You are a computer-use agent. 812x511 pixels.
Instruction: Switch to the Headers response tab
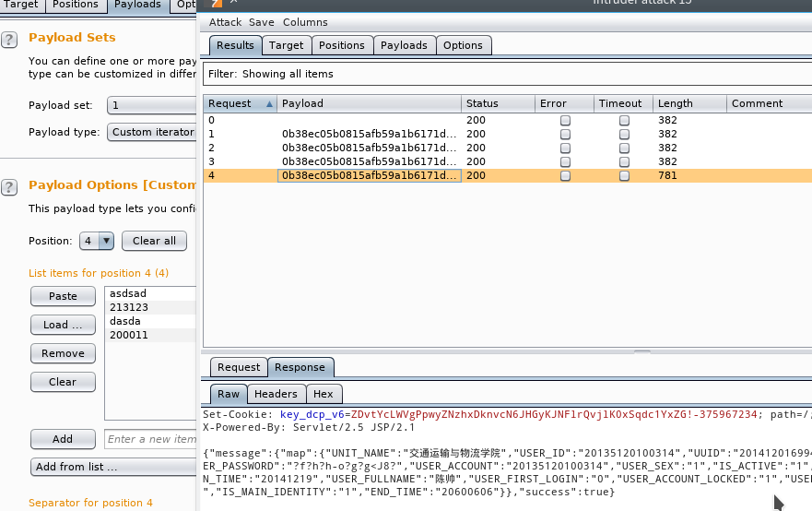[276, 394]
